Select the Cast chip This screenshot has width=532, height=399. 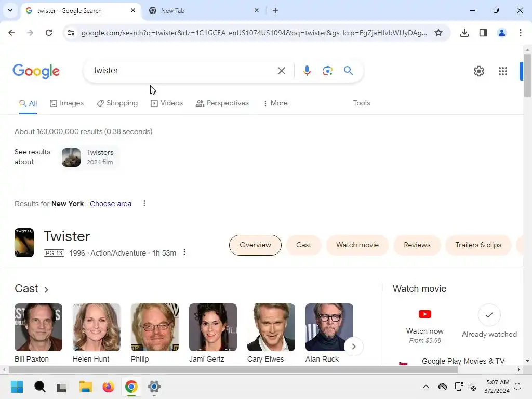pos(303,245)
